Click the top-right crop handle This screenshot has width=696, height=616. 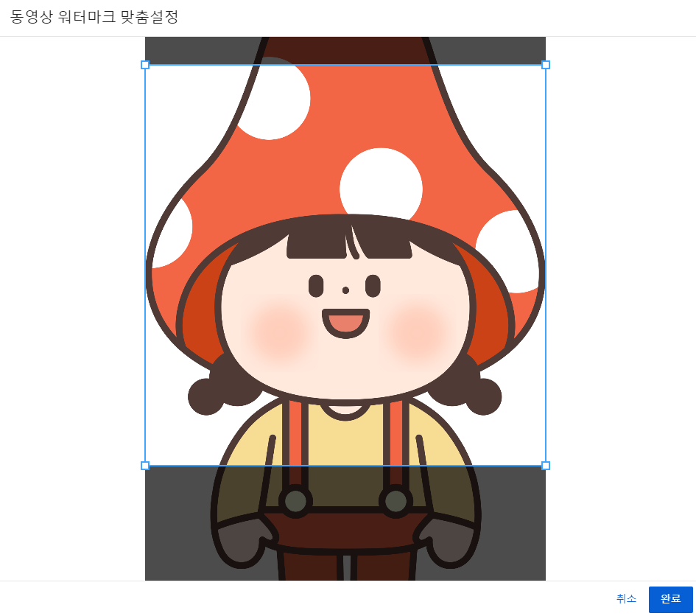pyautogui.click(x=546, y=65)
